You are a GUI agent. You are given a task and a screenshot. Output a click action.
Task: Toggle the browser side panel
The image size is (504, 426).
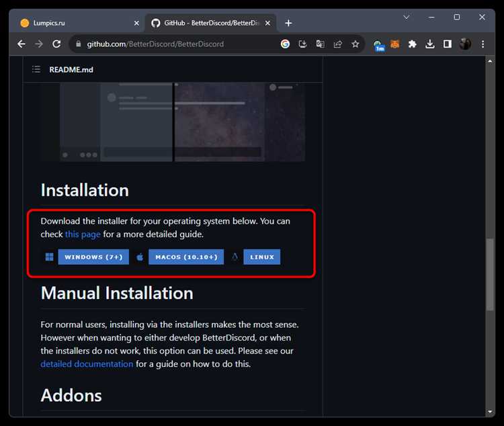pos(448,44)
